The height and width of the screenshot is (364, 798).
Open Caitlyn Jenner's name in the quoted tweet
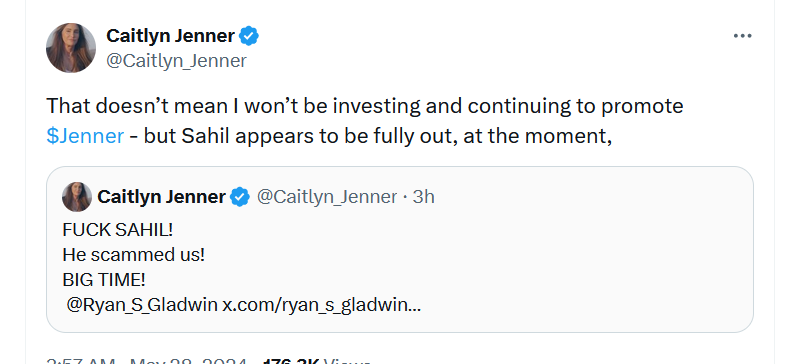tap(161, 197)
